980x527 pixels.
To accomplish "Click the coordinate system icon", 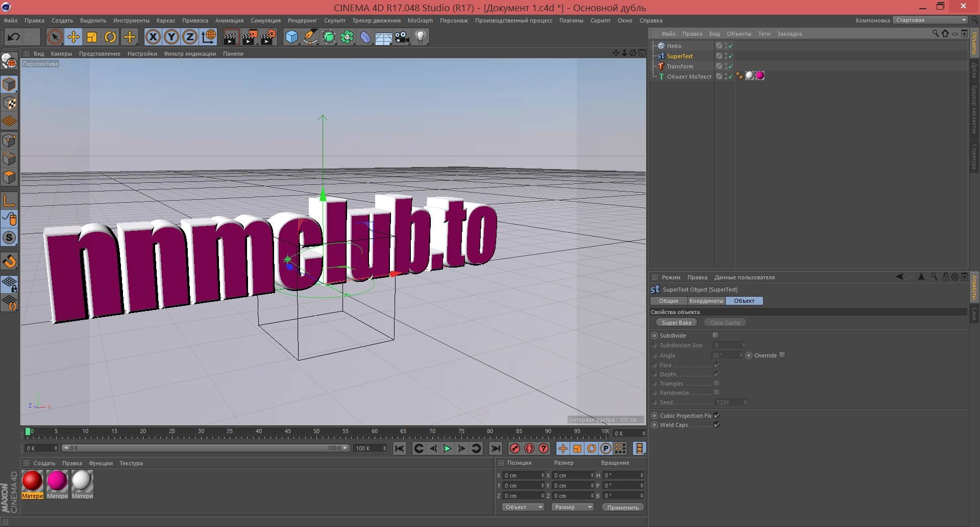I will pyautogui.click(x=208, y=37).
